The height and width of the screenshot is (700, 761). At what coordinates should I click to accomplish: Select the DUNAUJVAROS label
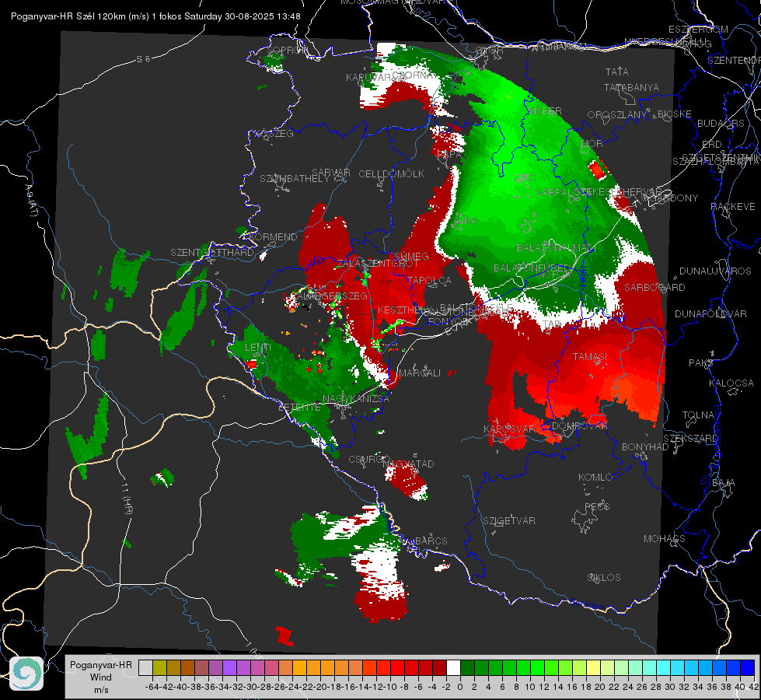(715, 271)
